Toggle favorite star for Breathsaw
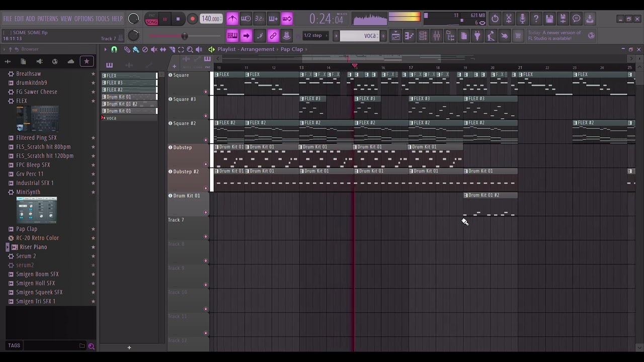Viewport: 644px width, 362px height. pyautogui.click(x=93, y=74)
